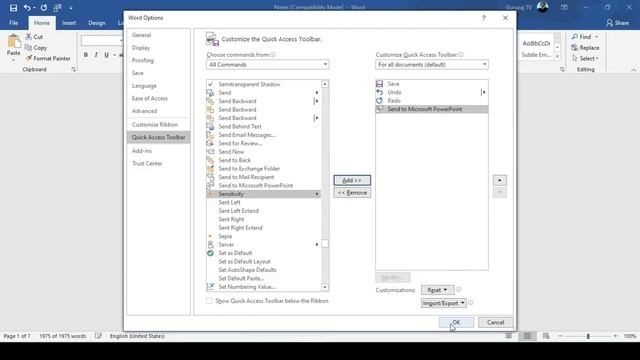Open the account profile picture
The width and height of the screenshot is (640, 360).
(542, 7)
